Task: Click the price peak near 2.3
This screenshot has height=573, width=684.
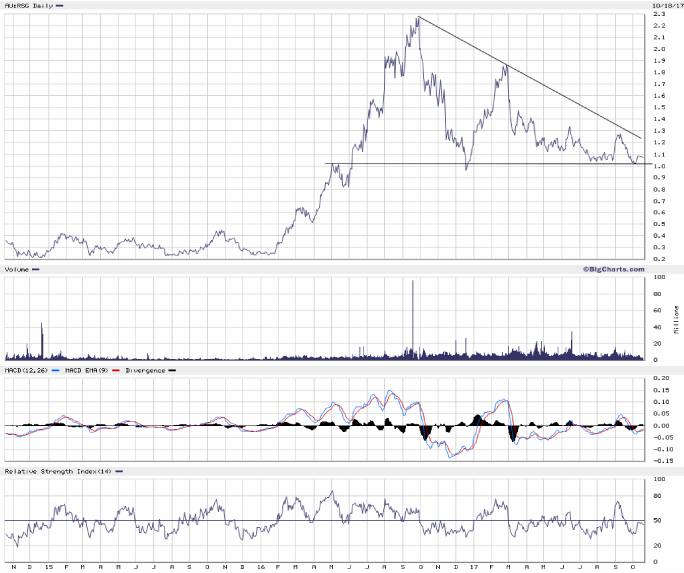Action: point(416,18)
